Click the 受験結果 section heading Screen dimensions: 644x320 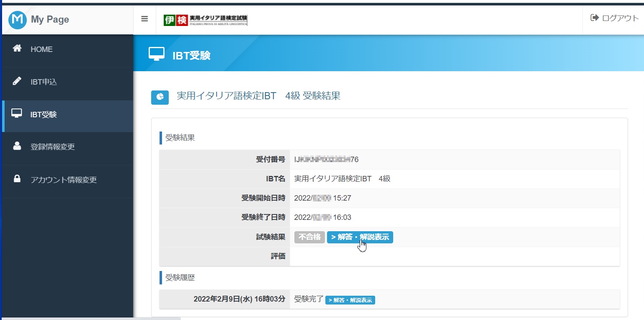point(180,138)
